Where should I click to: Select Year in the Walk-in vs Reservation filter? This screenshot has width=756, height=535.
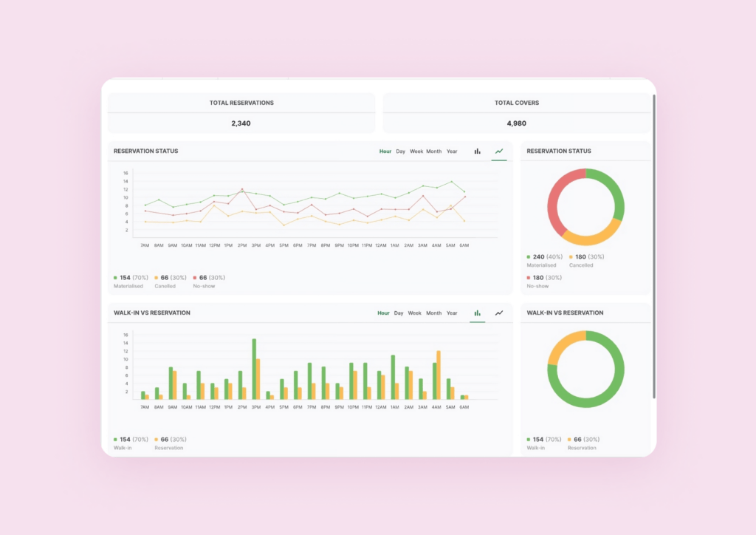452,313
